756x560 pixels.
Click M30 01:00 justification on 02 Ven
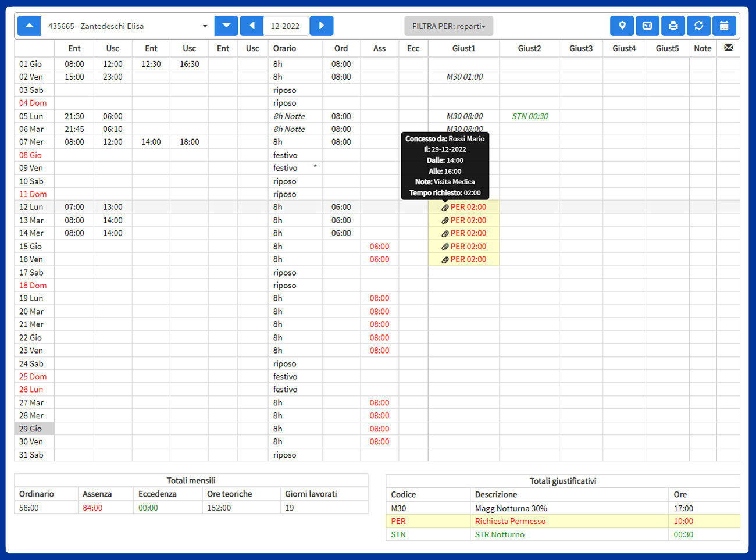pos(464,77)
